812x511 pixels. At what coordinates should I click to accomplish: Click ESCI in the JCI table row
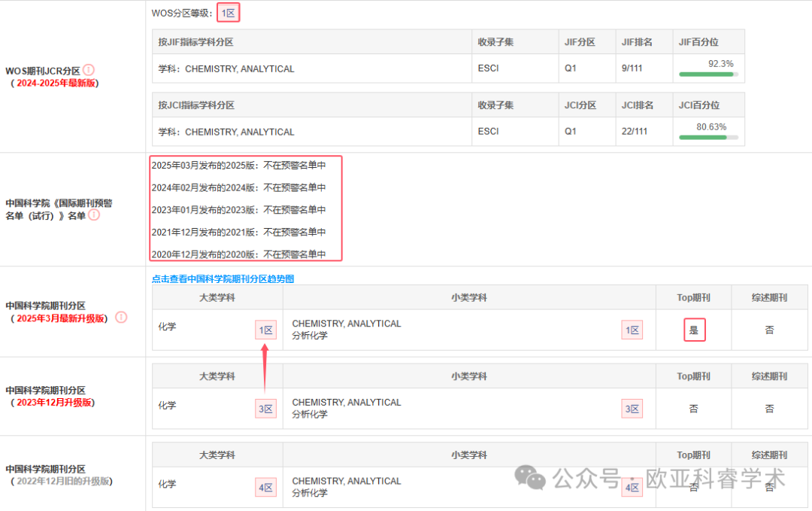coord(489,132)
